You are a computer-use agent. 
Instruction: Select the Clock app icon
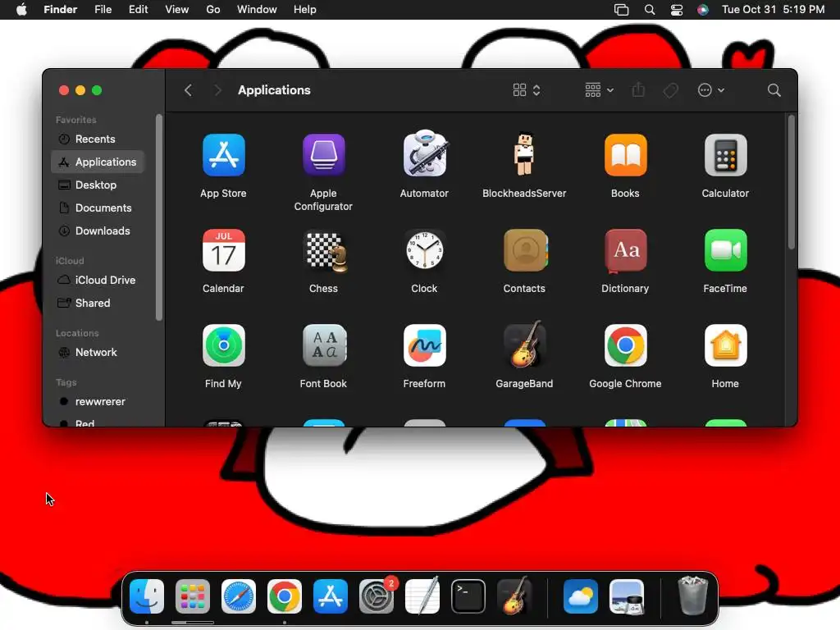coord(424,250)
